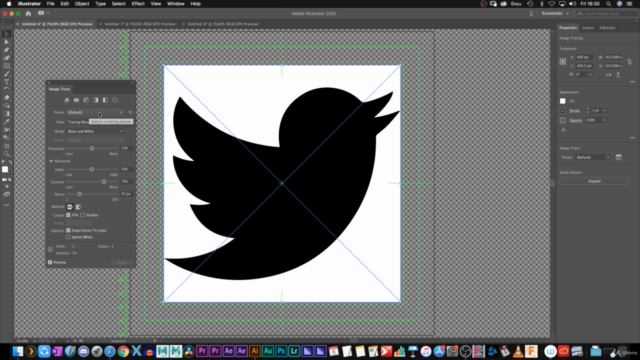Apply the Outline preset icon
Viewport: 640px width, 360px height.
(x=115, y=100)
